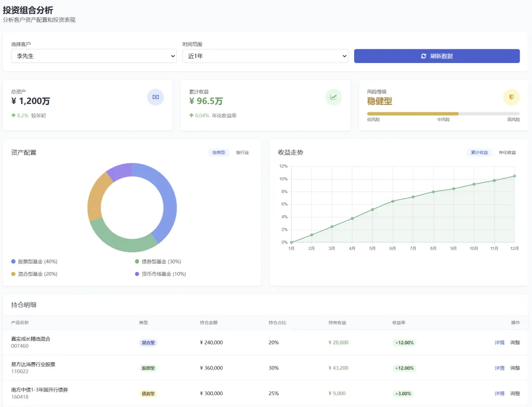Select 按类型 asset allocation view
532x407 pixels.
pyautogui.click(x=219, y=152)
